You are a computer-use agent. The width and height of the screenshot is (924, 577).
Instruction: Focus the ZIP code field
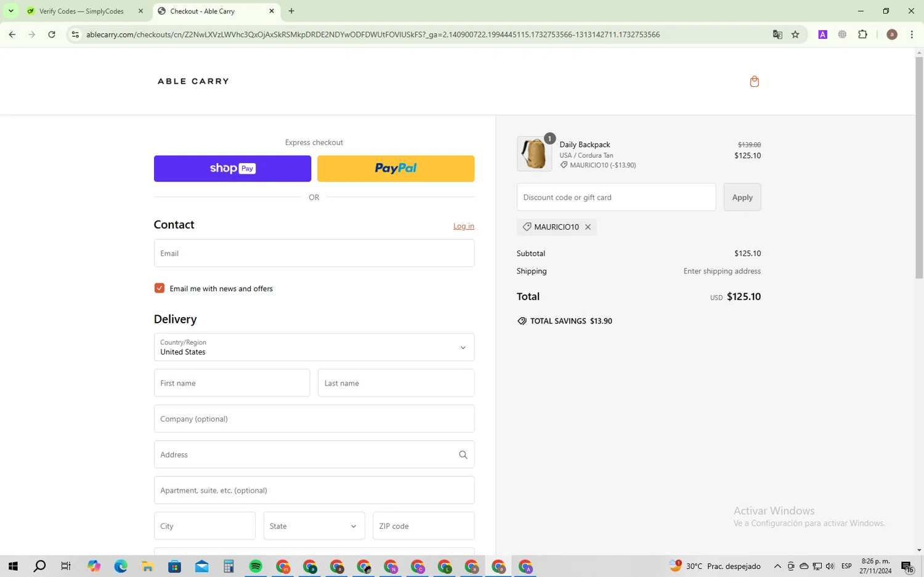tap(423, 526)
